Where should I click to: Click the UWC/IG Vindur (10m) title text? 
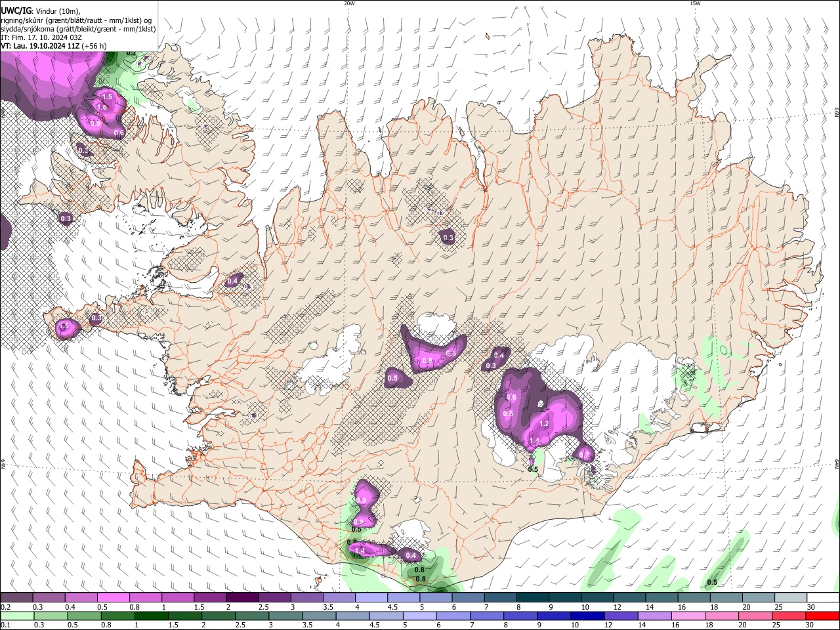pos(40,11)
